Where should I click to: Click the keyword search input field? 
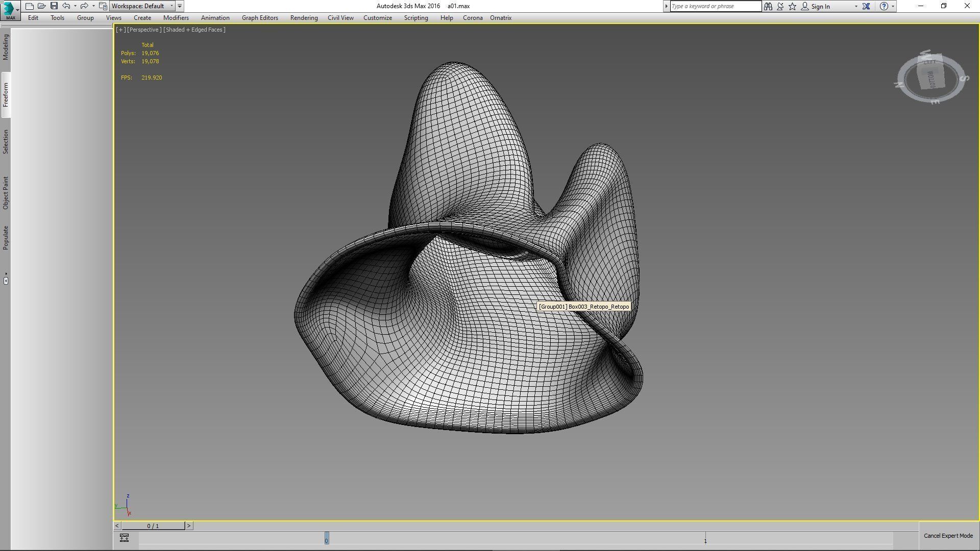(x=715, y=6)
